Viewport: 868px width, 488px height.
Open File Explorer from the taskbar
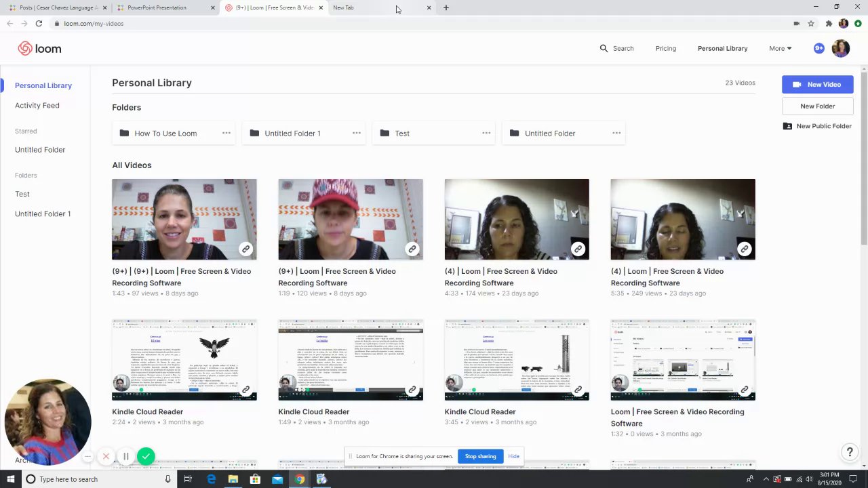[x=233, y=479]
